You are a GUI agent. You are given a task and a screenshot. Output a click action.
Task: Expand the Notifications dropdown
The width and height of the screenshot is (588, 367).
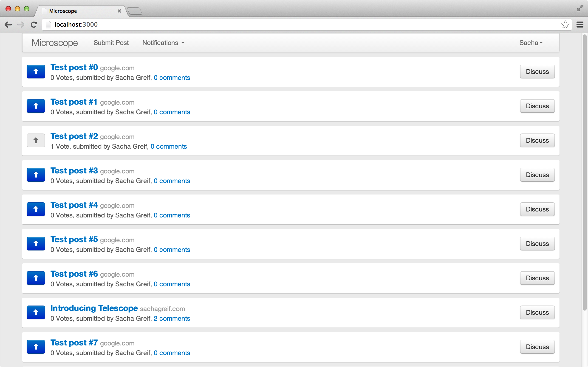tap(163, 43)
